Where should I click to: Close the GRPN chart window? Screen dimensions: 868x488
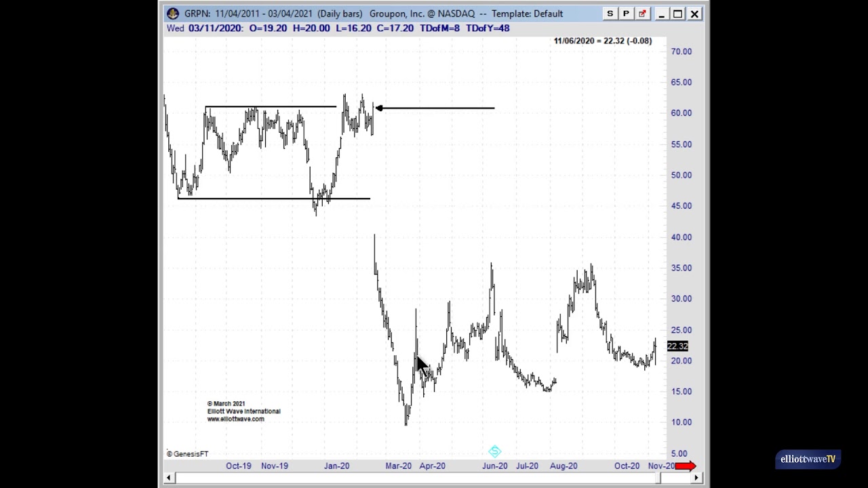click(694, 14)
